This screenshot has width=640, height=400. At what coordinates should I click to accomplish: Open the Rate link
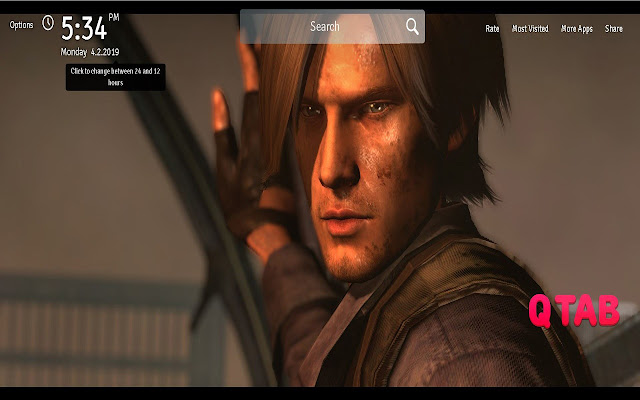[492, 29]
